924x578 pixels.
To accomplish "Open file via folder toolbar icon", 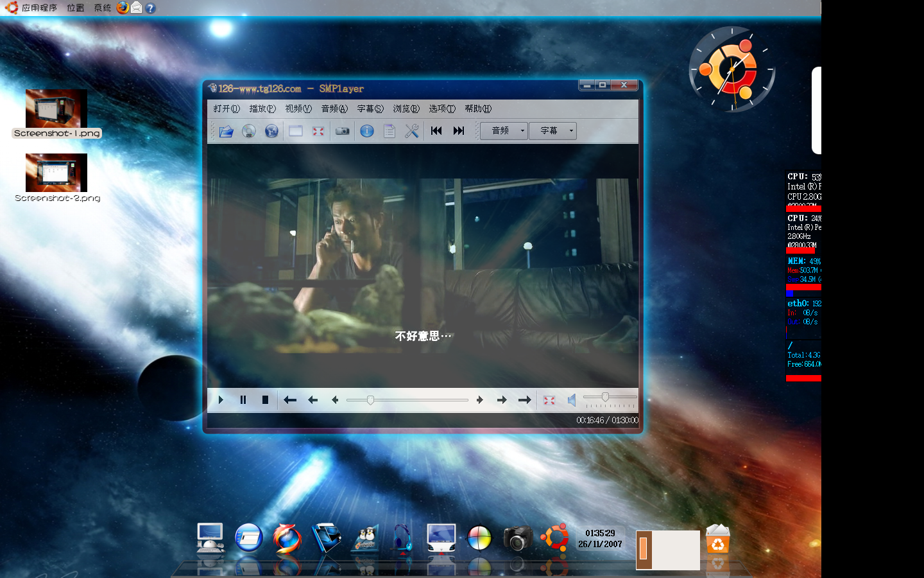I will click(x=226, y=131).
